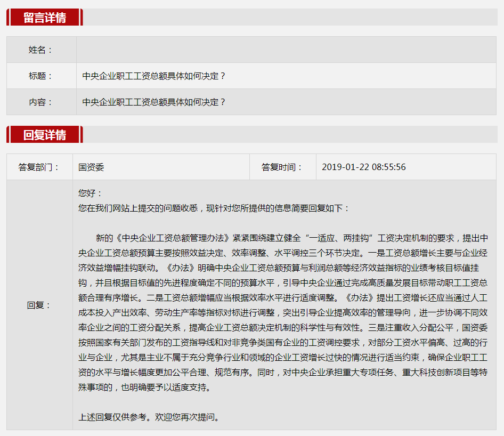The image size is (504, 436).
Task: Click the empty name value cell
Action: coord(286,50)
